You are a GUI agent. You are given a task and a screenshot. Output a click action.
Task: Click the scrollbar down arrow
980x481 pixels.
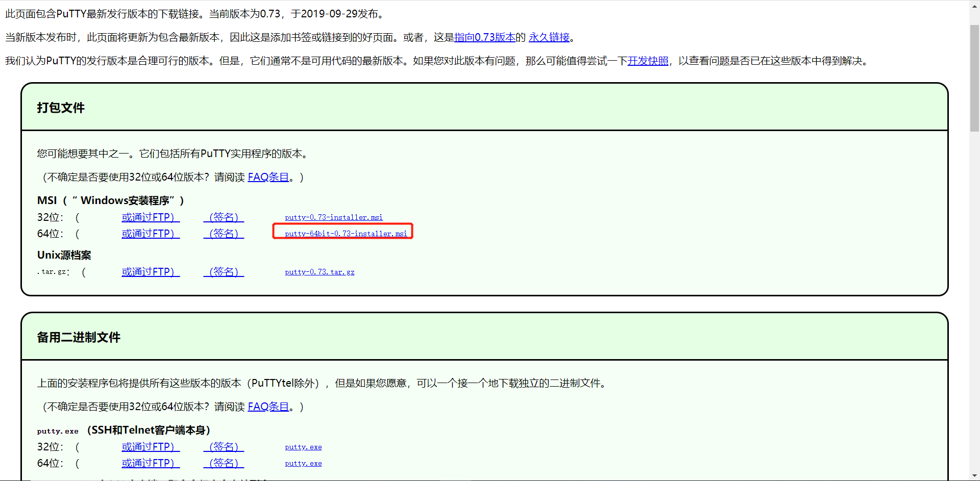974,475
